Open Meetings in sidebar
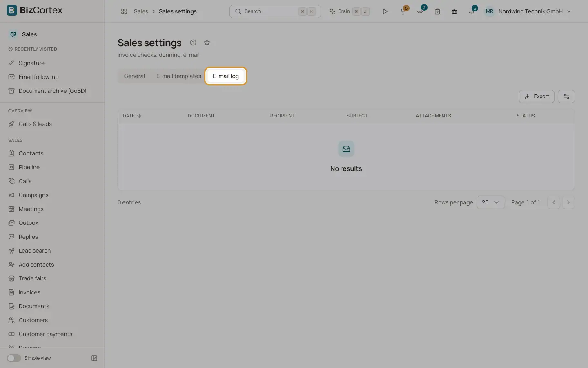The image size is (588, 368). tap(52, 209)
